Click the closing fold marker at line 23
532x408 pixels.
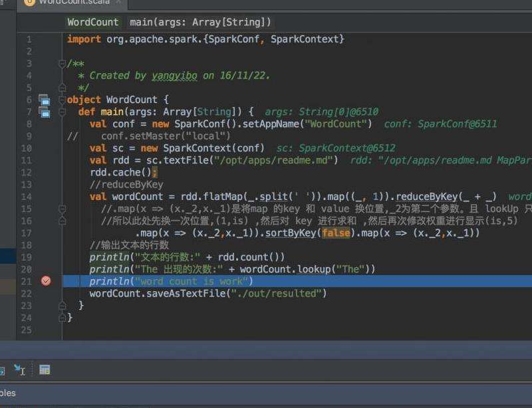coord(63,305)
